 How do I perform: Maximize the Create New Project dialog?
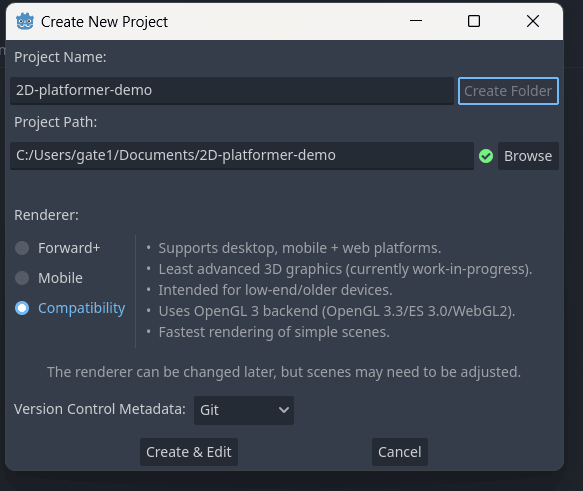tap(474, 21)
